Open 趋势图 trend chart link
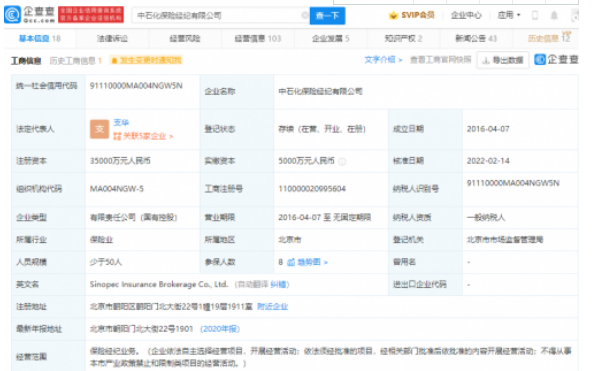602x371 pixels. coord(312,262)
